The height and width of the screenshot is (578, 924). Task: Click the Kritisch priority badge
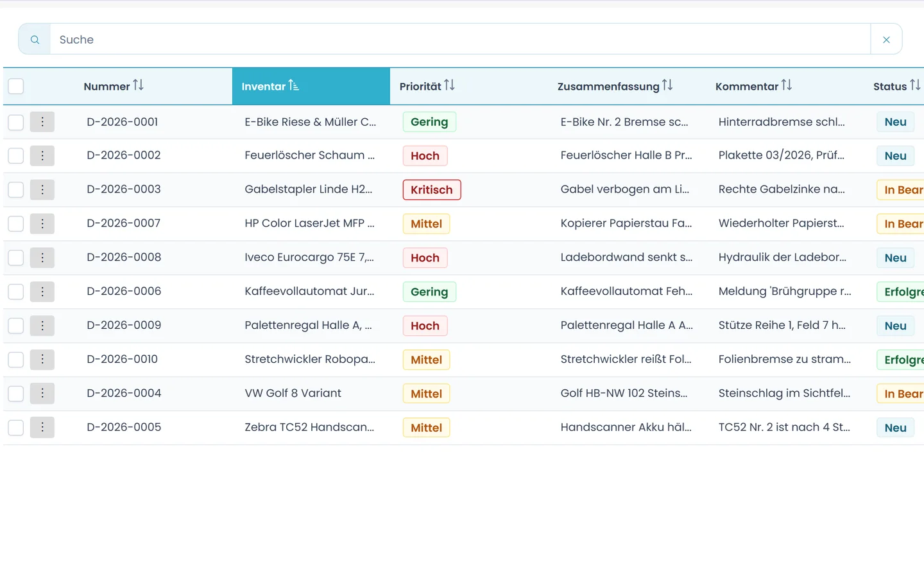pyautogui.click(x=432, y=190)
